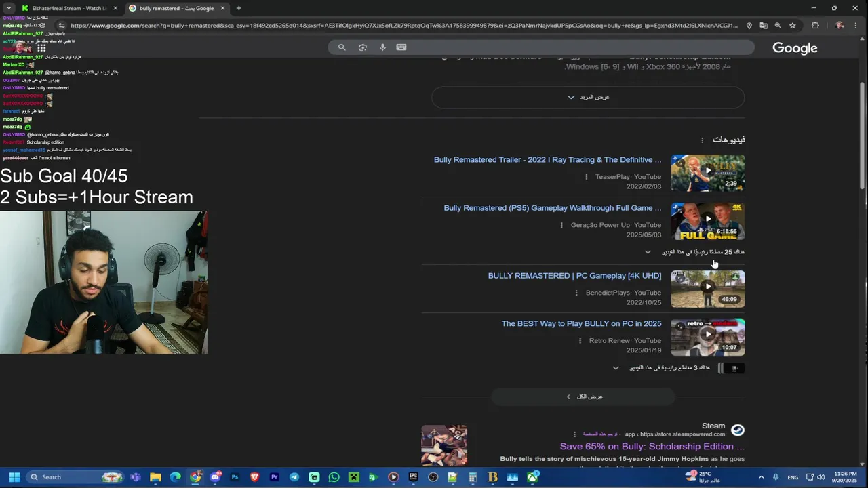Screen dimensions: 868x488
Task: Open Google Lens image search
Action: pos(363,47)
